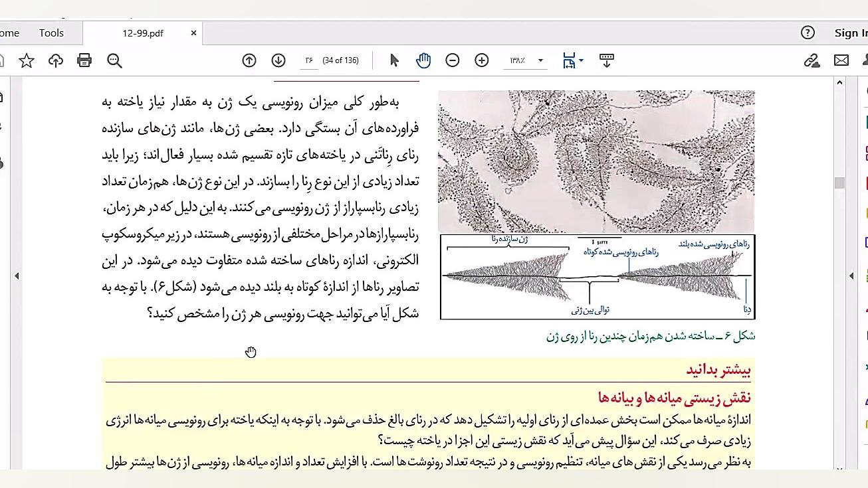This screenshot has width=868, height=488.
Task: Click the Add to Favorites star
Action: pyautogui.click(x=26, y=60)
